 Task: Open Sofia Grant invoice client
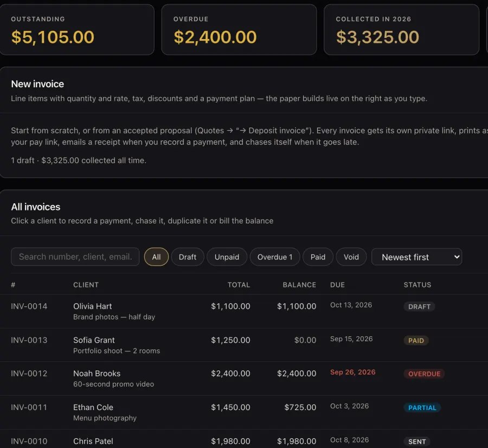pos(94,340)
